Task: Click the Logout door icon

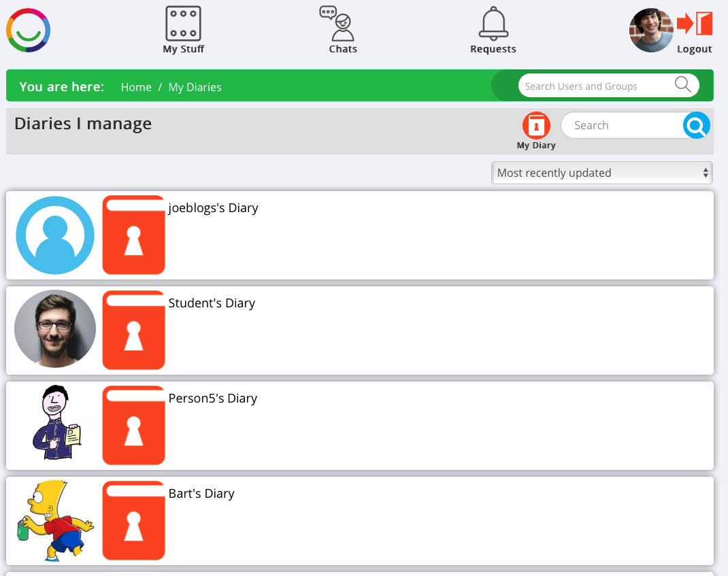Action: 695,24
